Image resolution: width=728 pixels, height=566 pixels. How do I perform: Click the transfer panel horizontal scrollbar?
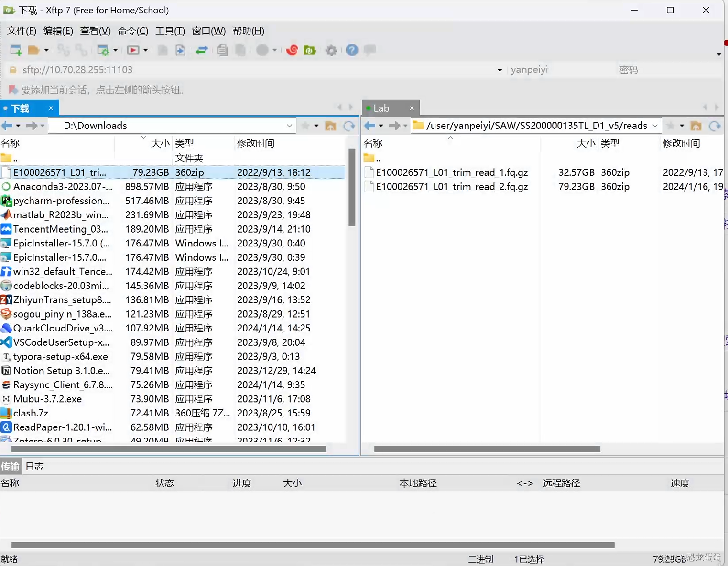(313, 545)
